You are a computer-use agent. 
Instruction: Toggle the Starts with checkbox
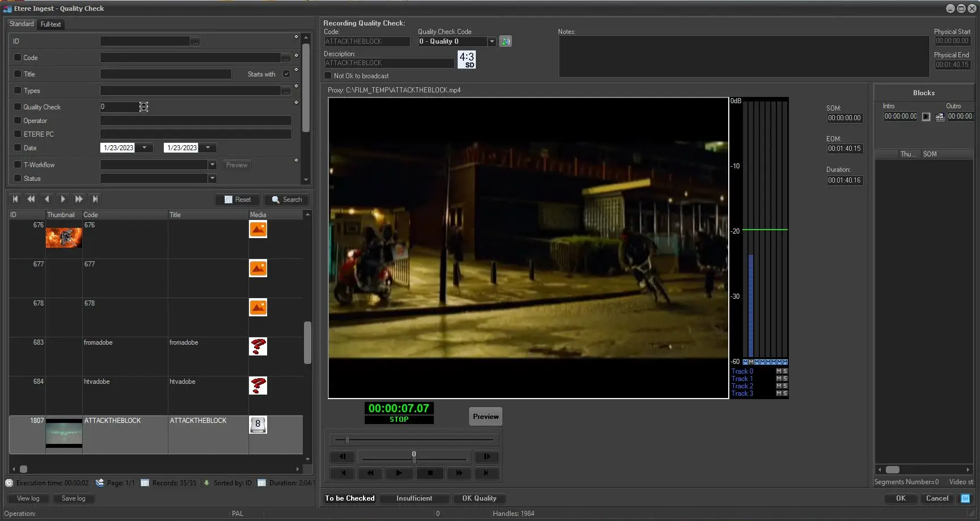click(286, 74)
